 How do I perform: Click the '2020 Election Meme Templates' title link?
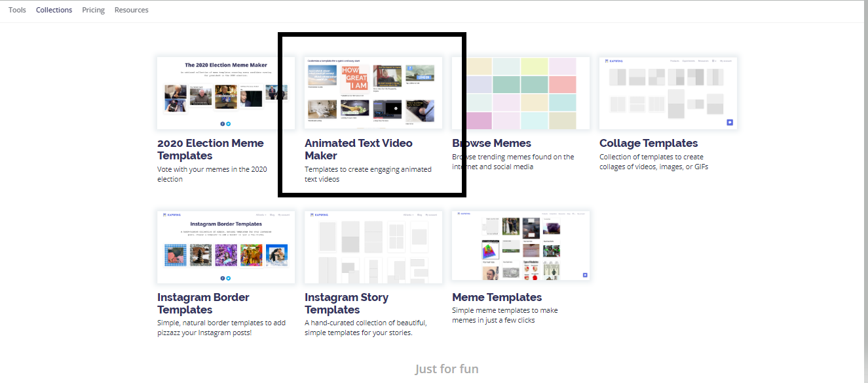[210, 150]
